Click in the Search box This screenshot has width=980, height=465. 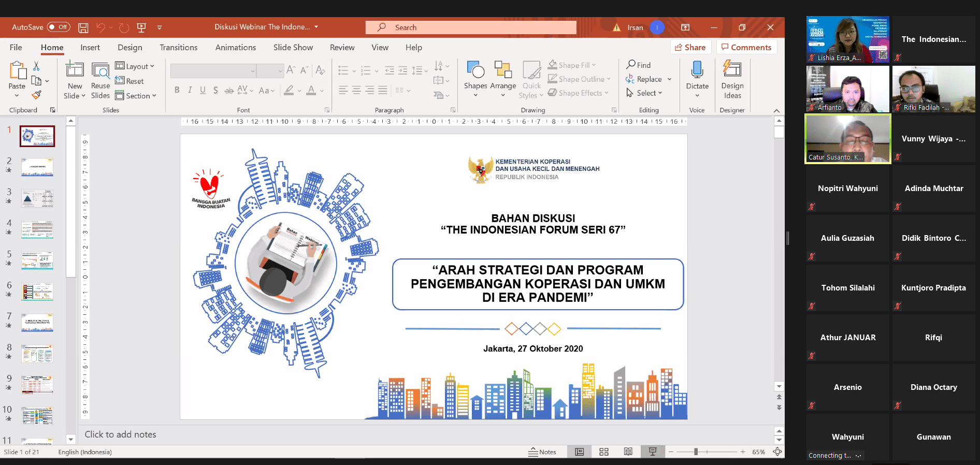471,27
